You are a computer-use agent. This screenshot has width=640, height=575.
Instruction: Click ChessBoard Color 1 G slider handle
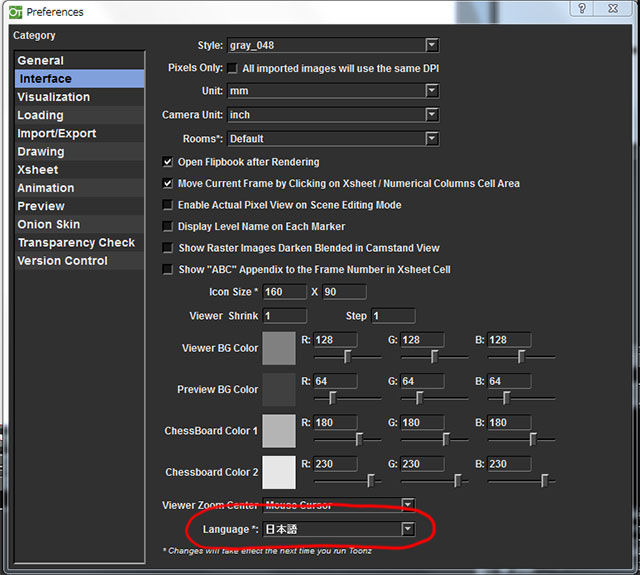click(x=446, y=440)
